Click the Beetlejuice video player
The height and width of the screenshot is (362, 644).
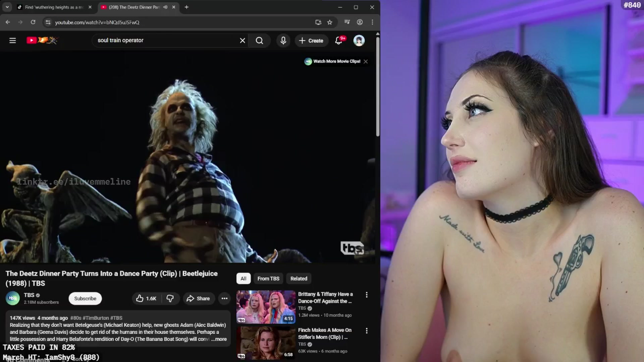(x=188, y=157)
